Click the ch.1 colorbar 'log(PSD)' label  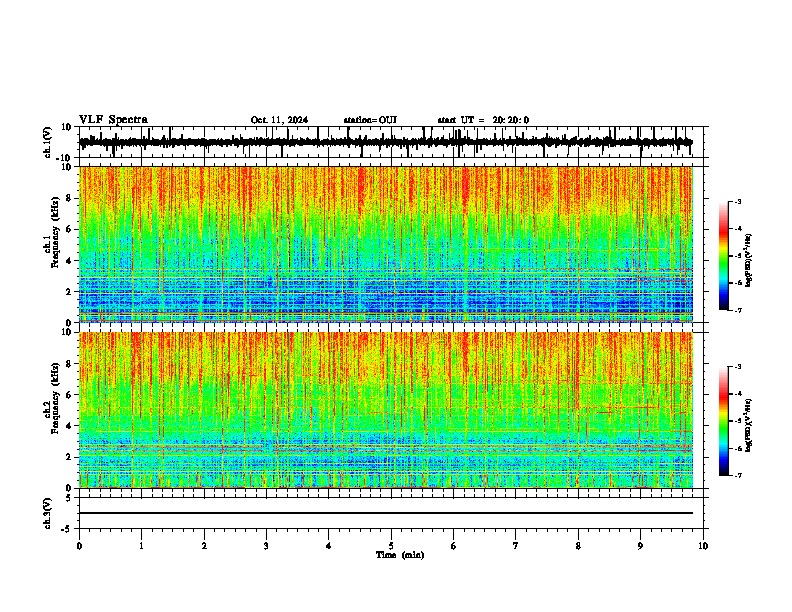749,261
